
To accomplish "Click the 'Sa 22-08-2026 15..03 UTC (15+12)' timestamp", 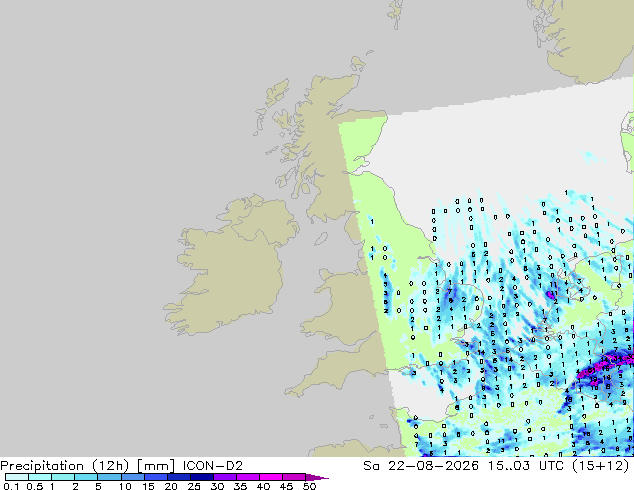I will [496, 466].
